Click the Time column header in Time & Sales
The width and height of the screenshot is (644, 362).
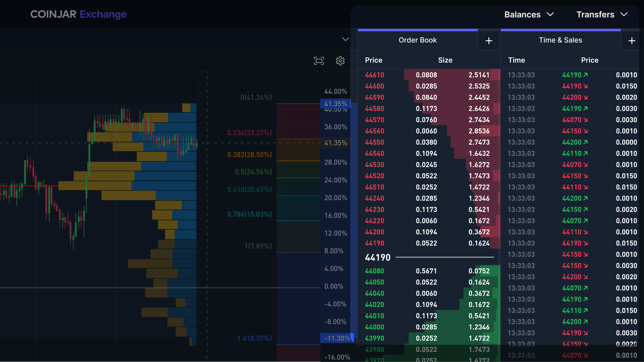[516, 60]
